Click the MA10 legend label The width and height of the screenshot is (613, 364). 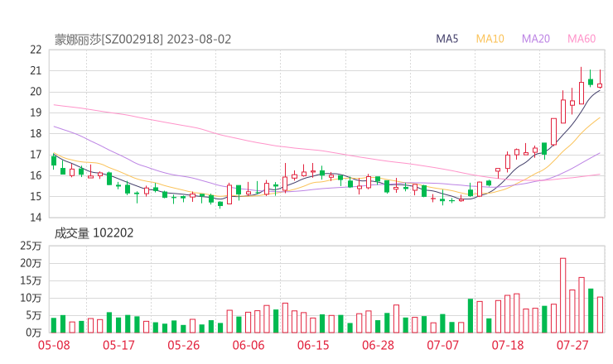point(490,39)
